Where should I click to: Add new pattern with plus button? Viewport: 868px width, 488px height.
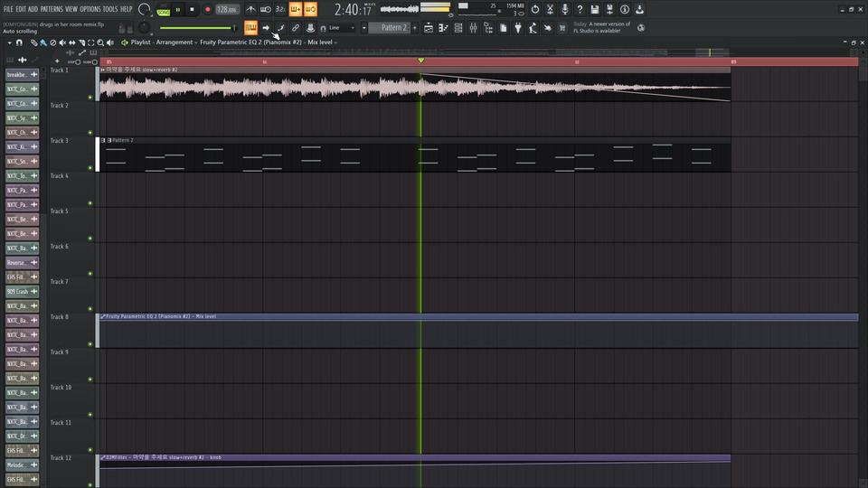tap(415, 28)
